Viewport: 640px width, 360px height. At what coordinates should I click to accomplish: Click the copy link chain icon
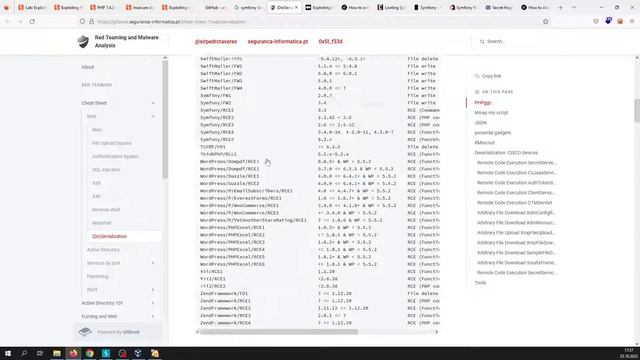[x=477, y=76]
